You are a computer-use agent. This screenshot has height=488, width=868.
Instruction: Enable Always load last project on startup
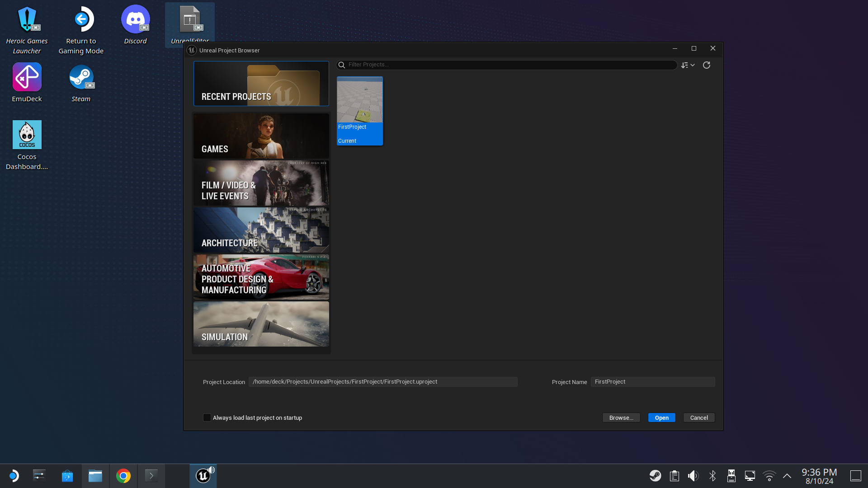(x=207, y=418)
